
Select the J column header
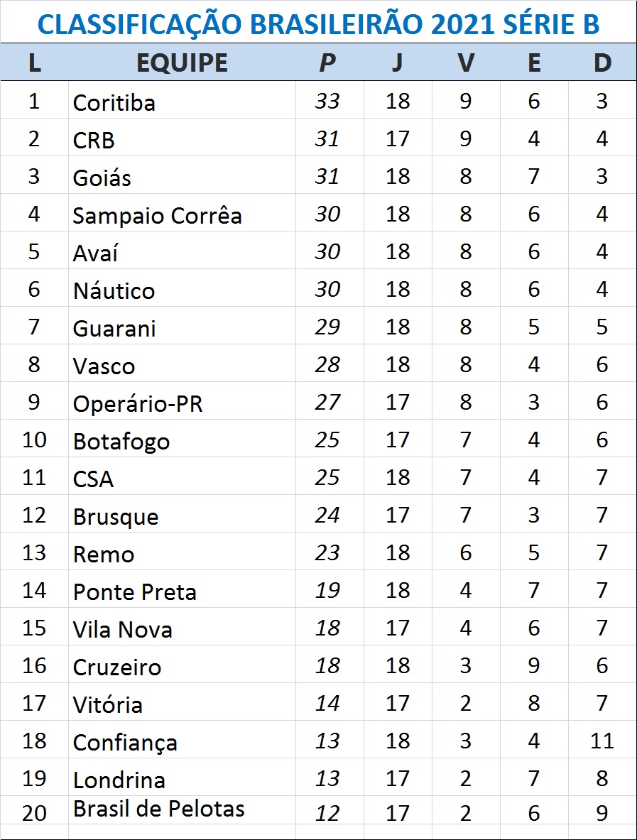[x=397, y=63]
